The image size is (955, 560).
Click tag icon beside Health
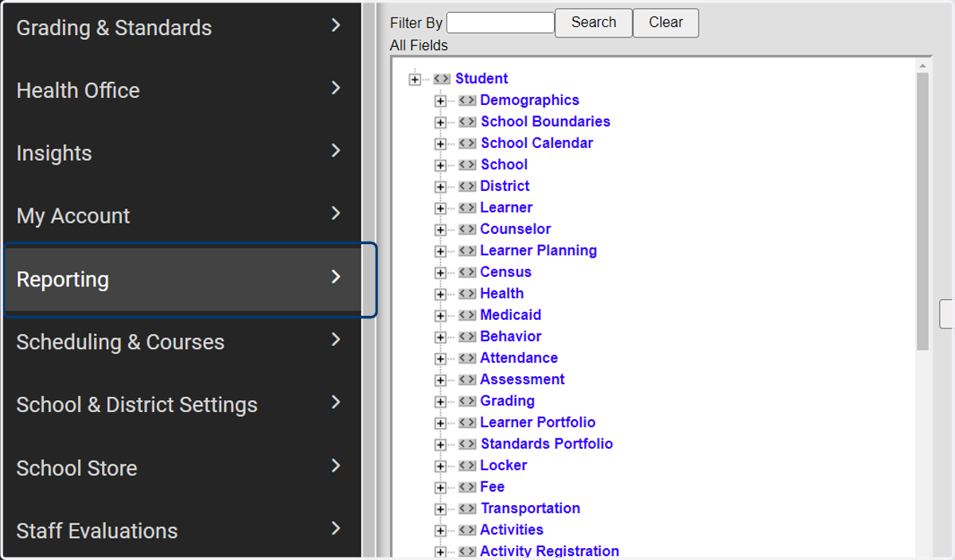pyautogui.click(x=467, y=294)
